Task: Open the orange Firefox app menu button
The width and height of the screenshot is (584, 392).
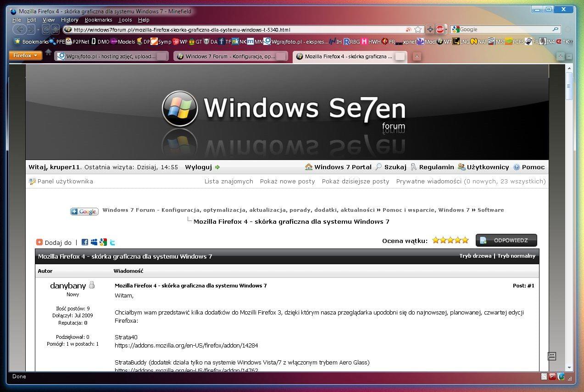Action: pyautogui.click(x=25, y=55)
